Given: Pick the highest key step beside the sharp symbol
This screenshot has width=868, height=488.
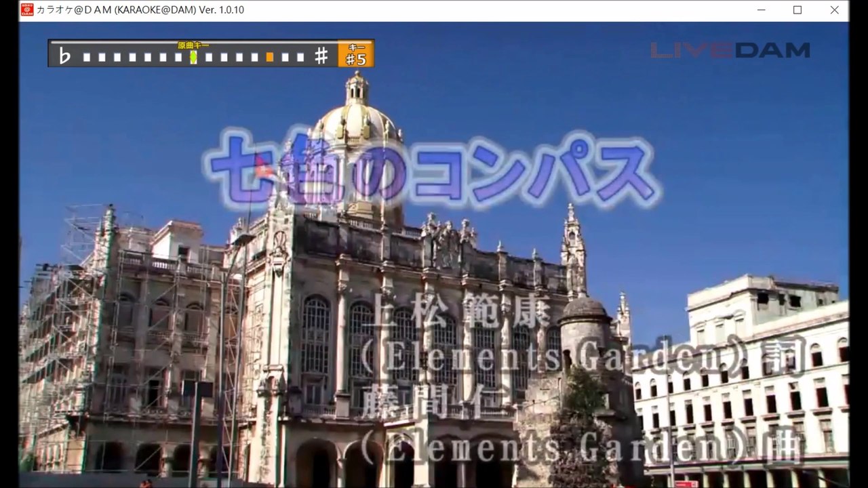Looking at the screenshot, I should (300, 57).
